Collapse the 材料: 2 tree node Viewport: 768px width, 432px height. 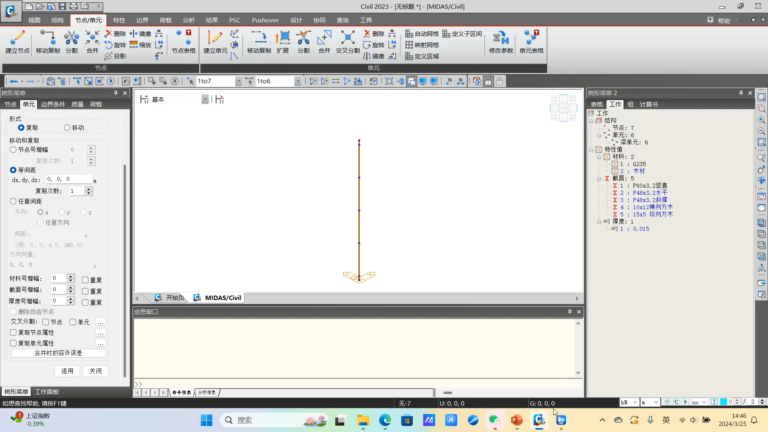(x=599, y=157)
